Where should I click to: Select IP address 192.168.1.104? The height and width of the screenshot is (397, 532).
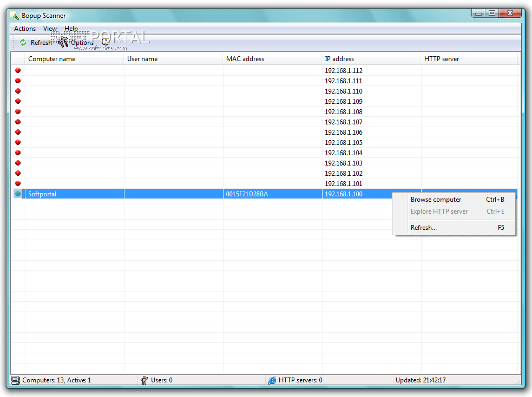[x=344, y=153]
